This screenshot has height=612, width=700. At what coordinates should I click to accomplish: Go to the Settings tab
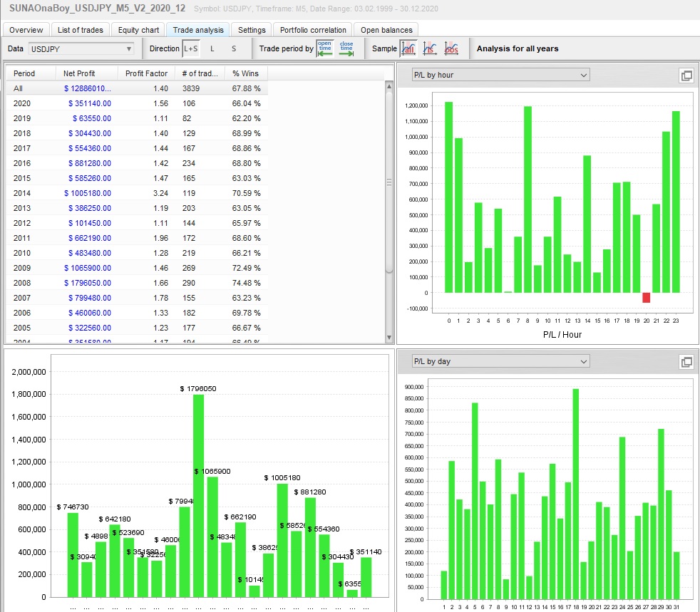coord(252,30)
